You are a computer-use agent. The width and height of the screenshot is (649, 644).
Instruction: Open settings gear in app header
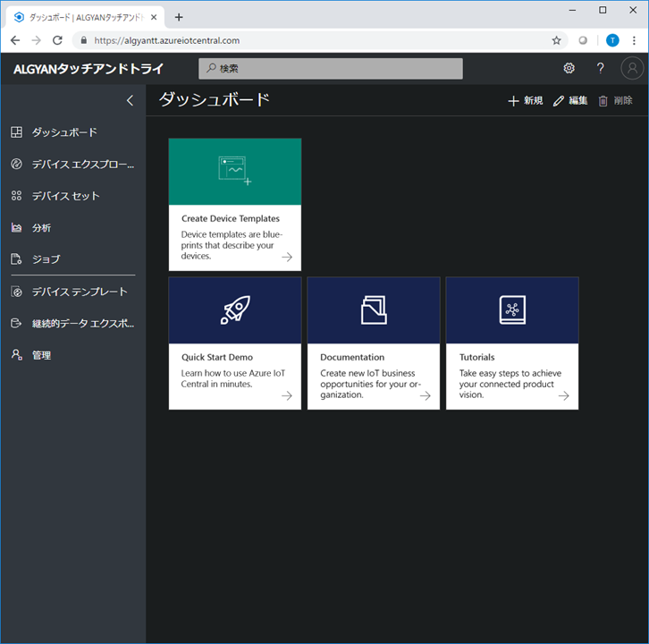point(569,68)
